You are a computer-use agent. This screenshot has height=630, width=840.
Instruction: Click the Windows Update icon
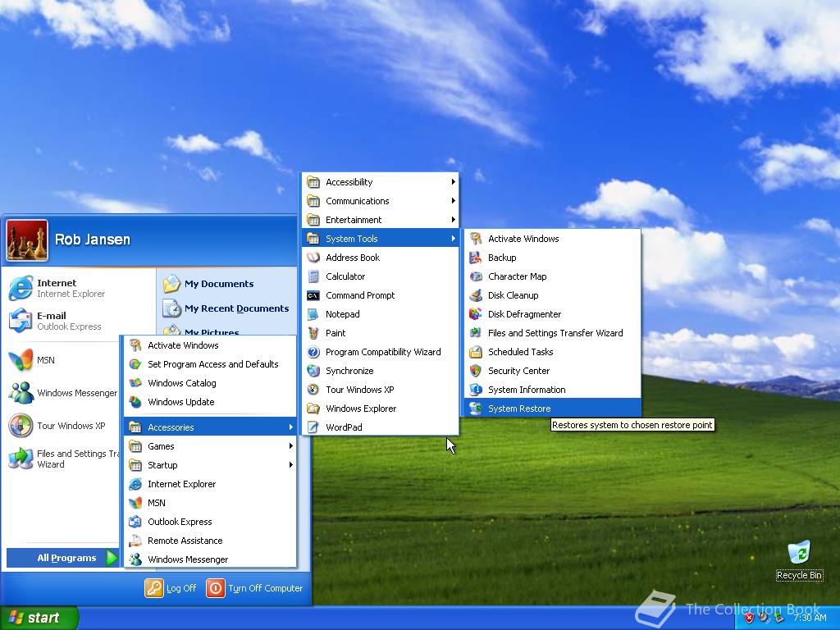(x=135, y=402)
